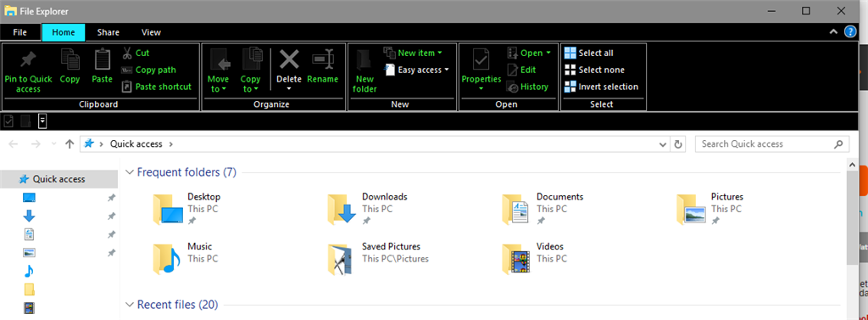Create a New folder from ribbon
Screen dimensions: 868x320
[364, 70]
